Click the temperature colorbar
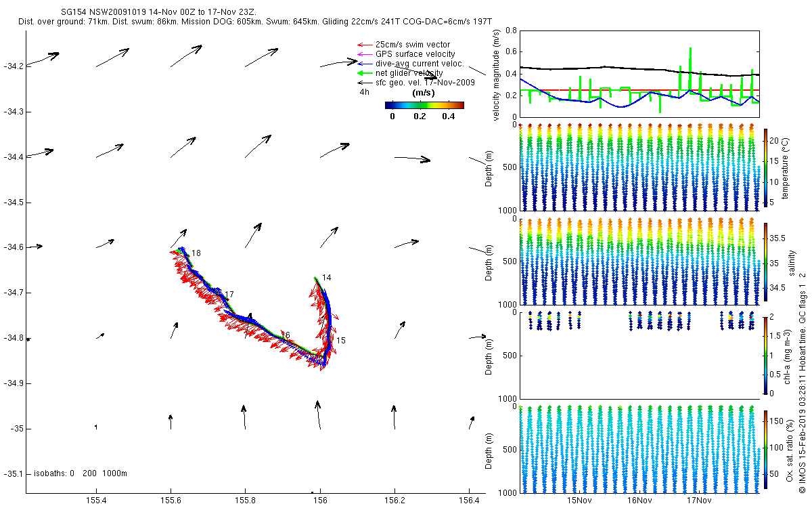812x508 pixels. 766,167
